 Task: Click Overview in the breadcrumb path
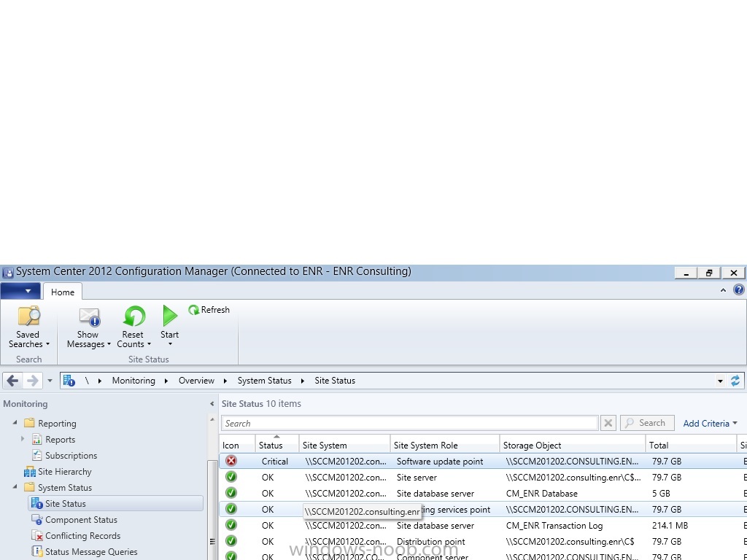(196, 381)
